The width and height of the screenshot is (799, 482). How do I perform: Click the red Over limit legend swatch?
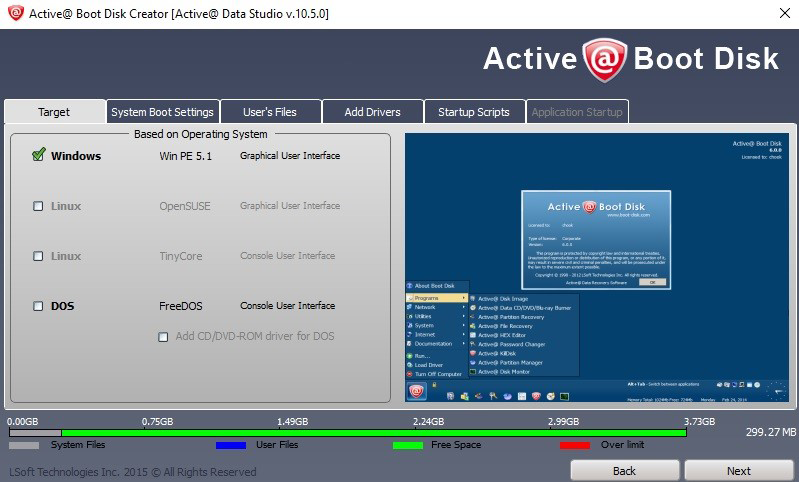pos(575,445)
